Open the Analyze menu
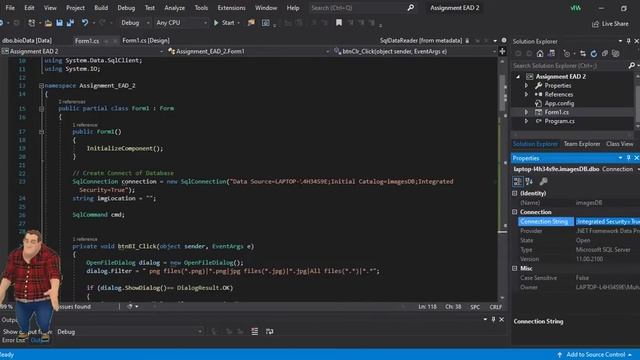The image size is (640, 360). pos(174,8)
